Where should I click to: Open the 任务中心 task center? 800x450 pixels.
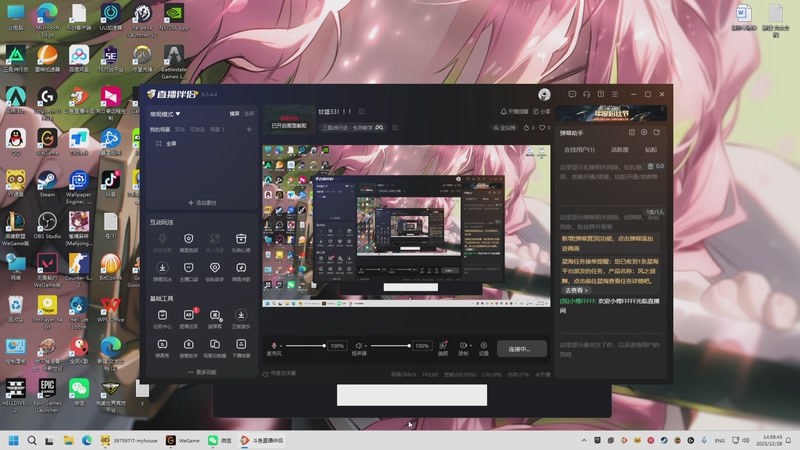(x=162, y=319)
